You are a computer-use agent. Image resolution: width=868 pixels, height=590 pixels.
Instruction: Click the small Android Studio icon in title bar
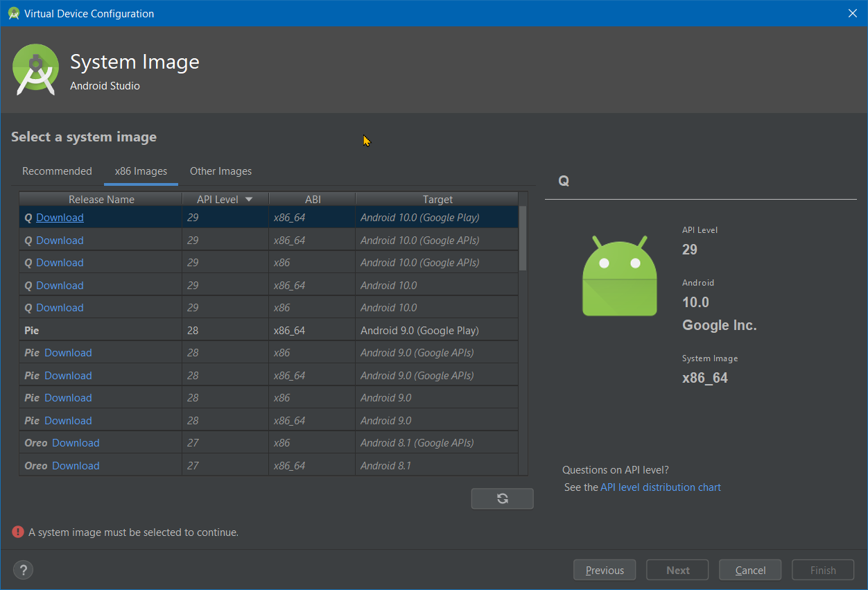coord(13,13)
